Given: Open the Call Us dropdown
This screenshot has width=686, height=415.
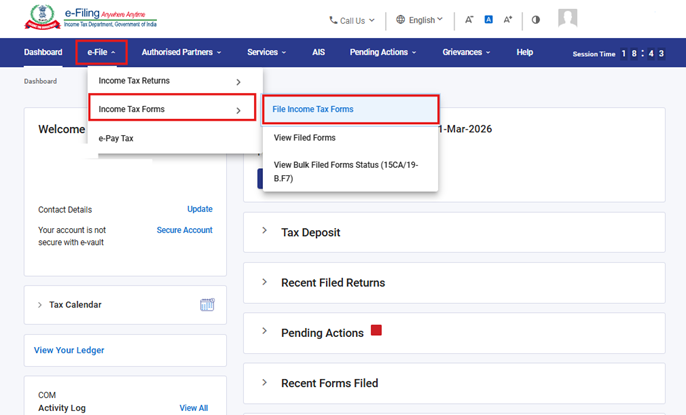Looking at the screenshot, I should tap(352, 20).
